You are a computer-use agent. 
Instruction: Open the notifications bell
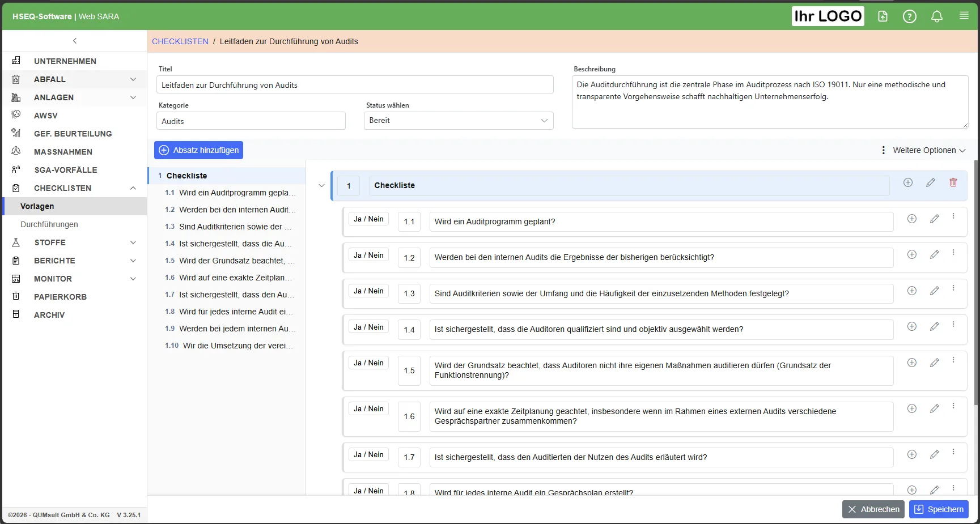937,16
